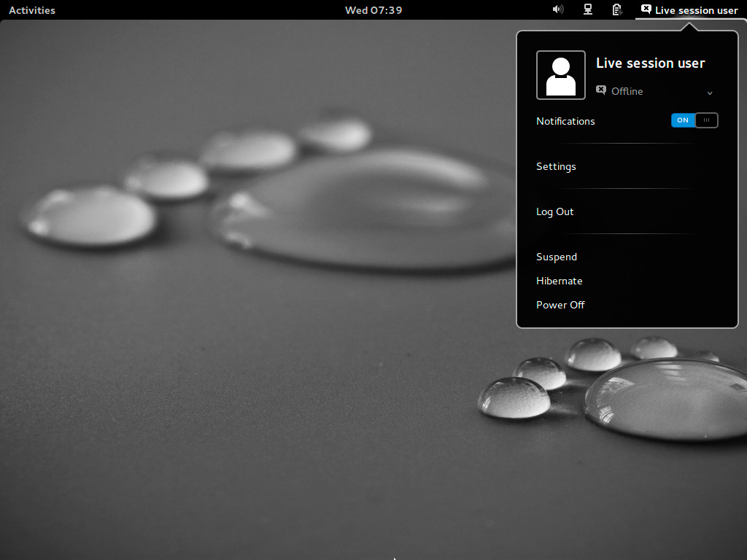Click the battery charging indicator icon
This screenshot has width=747, height=560.
(x=616, y=9)
